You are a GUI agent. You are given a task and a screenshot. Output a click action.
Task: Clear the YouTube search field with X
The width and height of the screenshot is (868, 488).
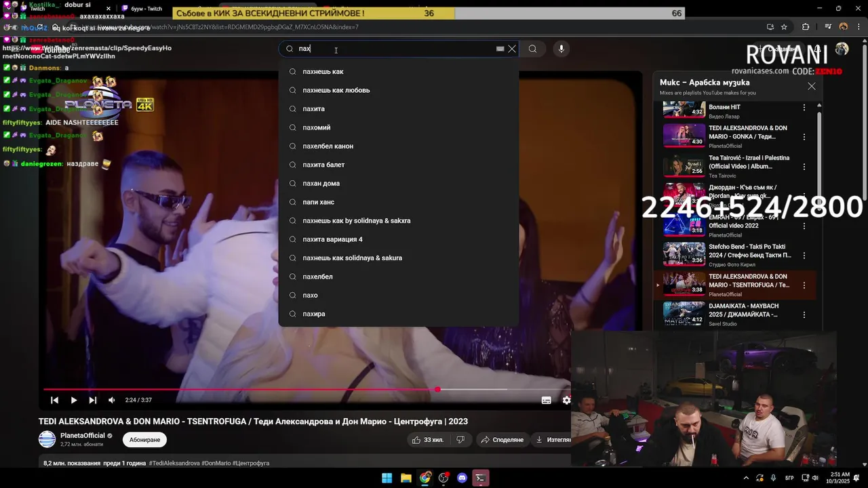click(x=512, y=49)
